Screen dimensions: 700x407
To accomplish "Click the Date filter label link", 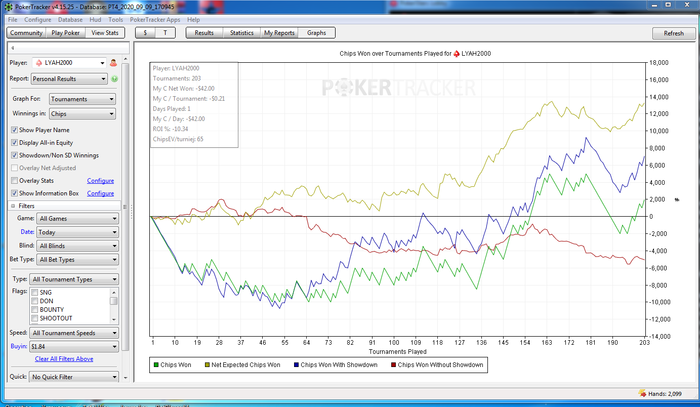I will click(x=27, y=232).
